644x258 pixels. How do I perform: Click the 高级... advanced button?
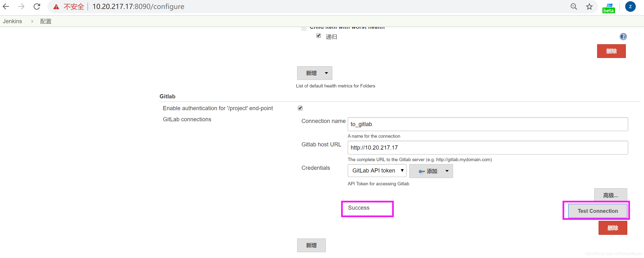click(x=610, y=195)
